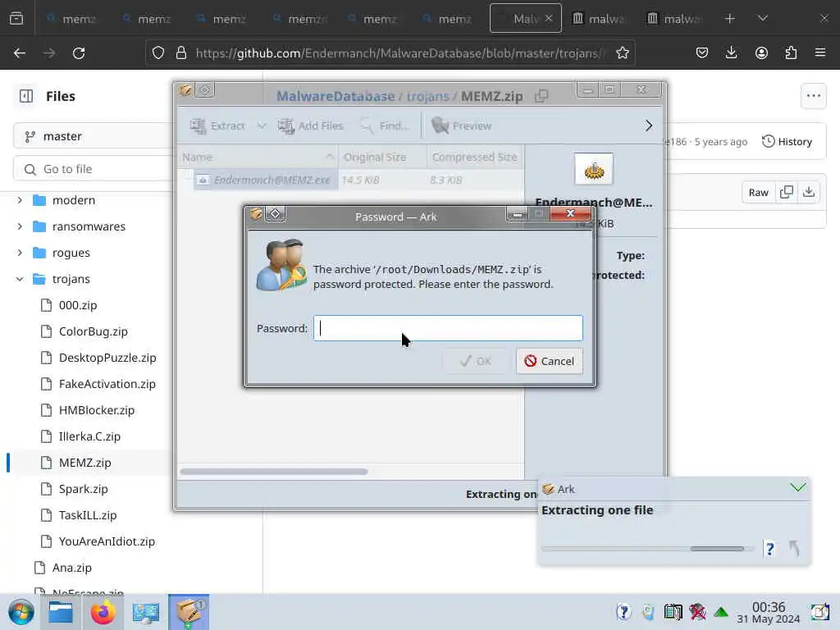Click the extraction progress bar
Screen dimensions: 840x630
(647, 549)
